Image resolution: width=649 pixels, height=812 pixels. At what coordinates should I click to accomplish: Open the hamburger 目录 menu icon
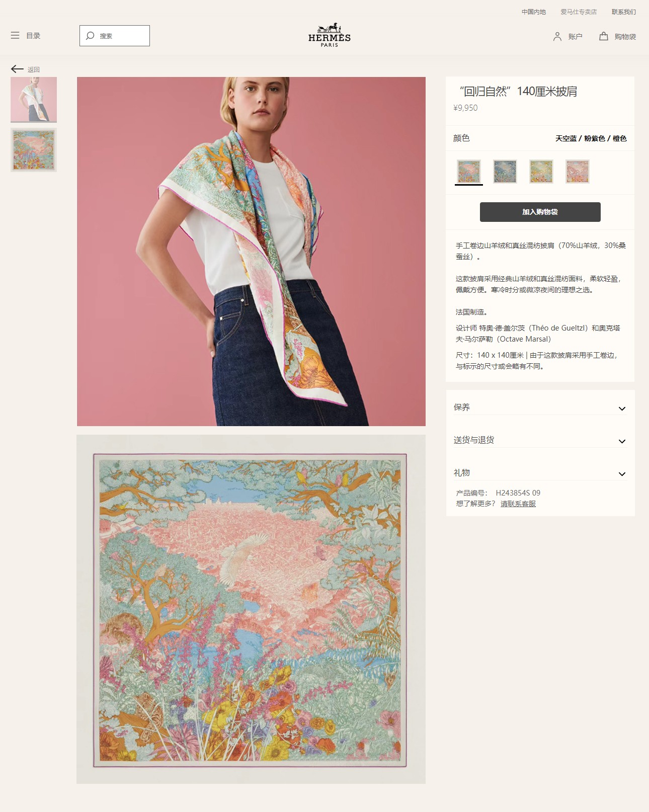pos(15,36)
